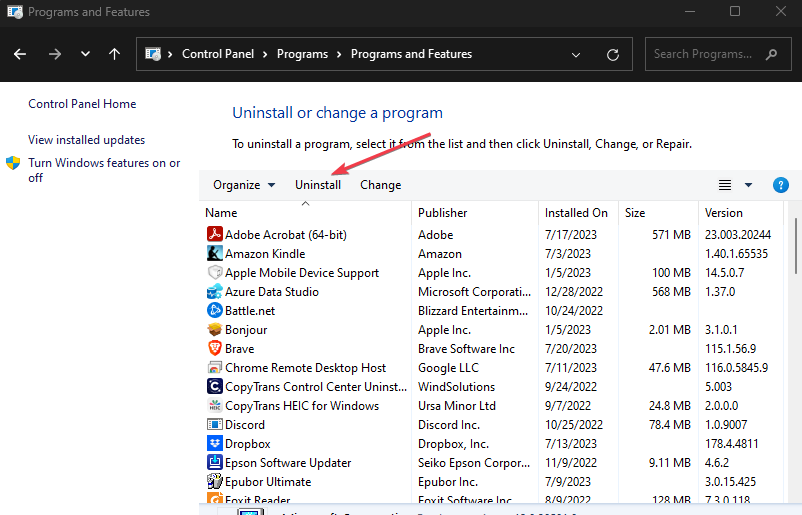
Task: Open the Organize dropdown menu
Action: coord(244,185)
